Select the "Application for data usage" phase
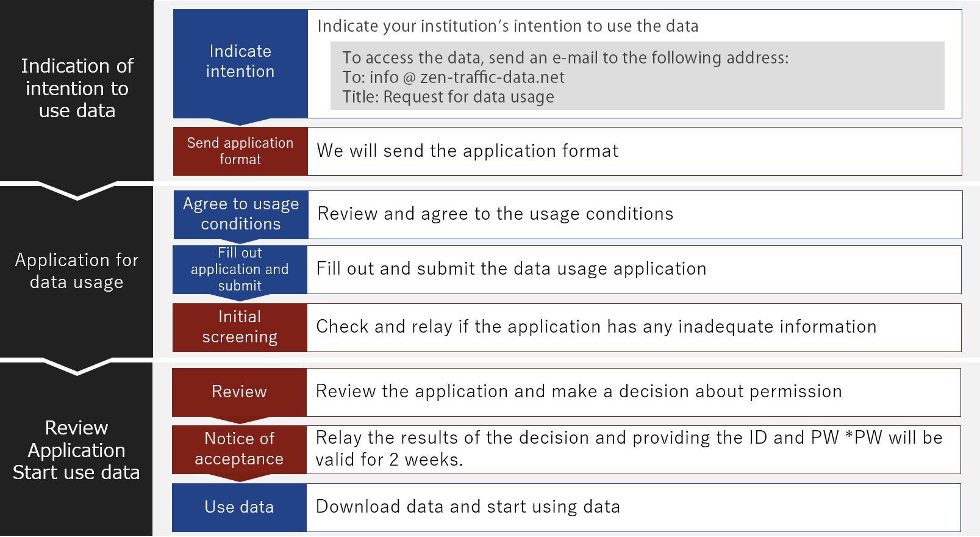Viewport: 980px width, 537px height. 77,271
